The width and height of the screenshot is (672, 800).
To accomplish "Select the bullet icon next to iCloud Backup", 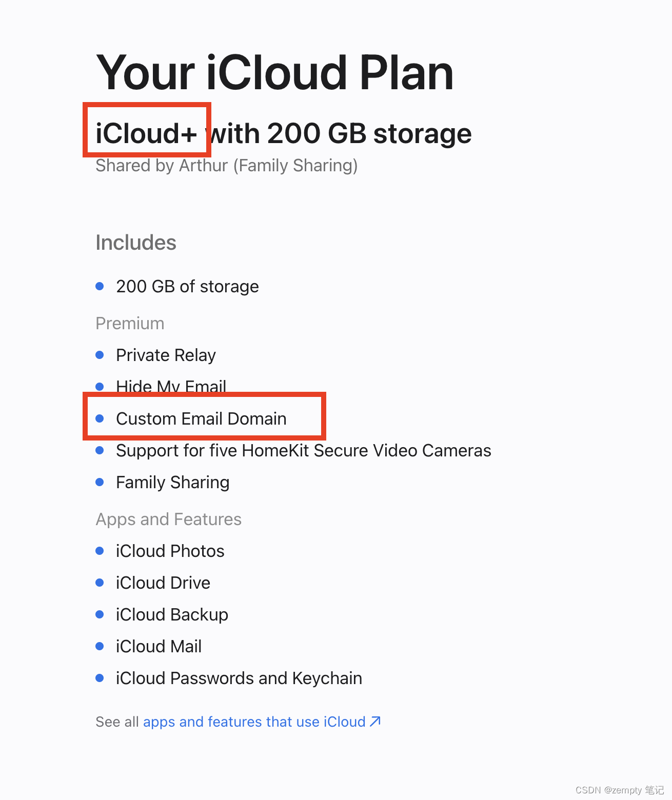I will tap(100, 614).
